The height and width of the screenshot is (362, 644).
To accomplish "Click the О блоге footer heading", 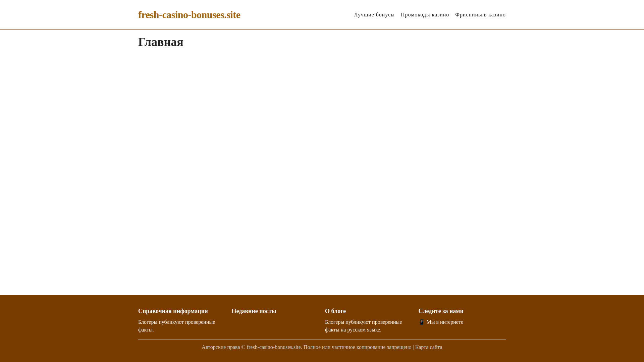I will tap(335, 311).
